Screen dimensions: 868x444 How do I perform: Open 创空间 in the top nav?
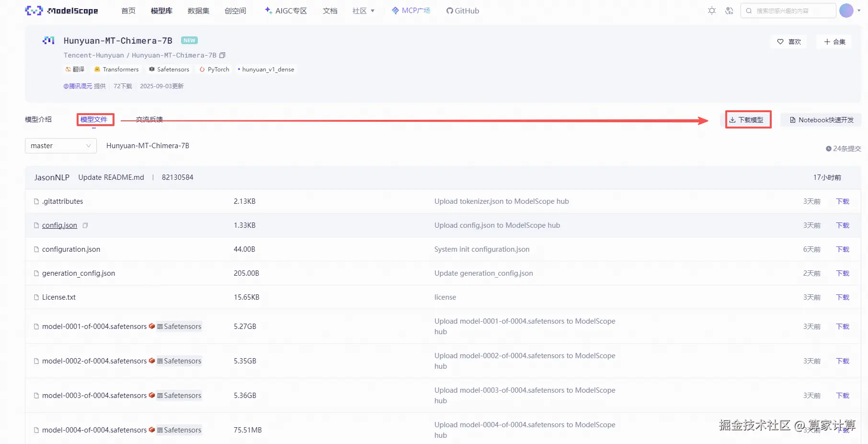pos(235,11)
